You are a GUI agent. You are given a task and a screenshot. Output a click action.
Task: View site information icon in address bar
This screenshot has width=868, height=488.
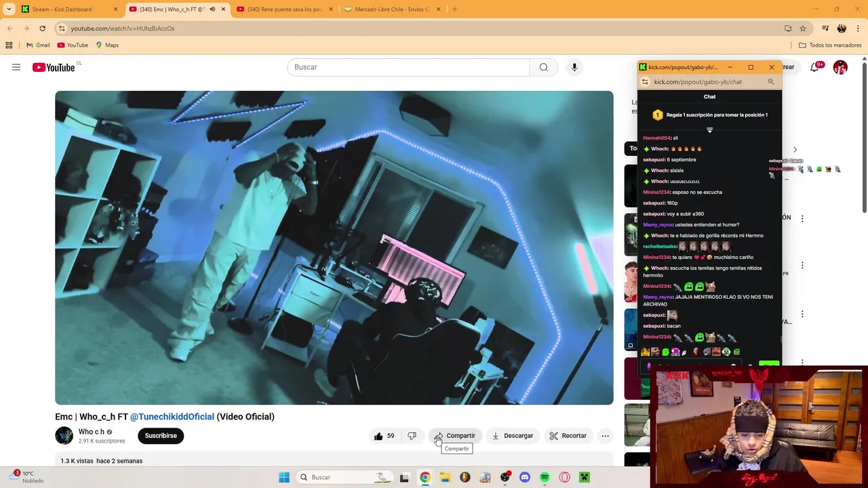(x=62, y=28)
